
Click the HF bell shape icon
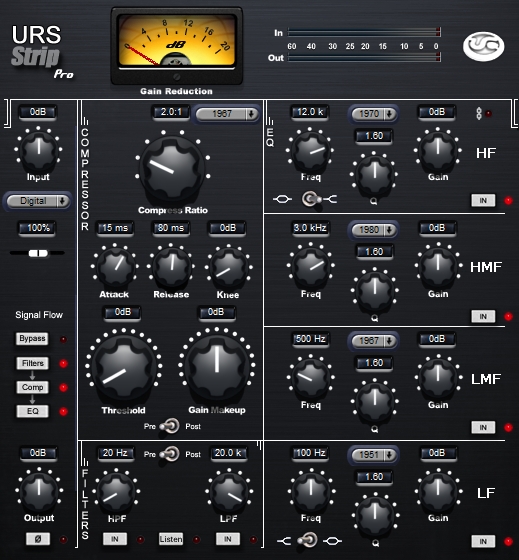(x=282, y=199)
